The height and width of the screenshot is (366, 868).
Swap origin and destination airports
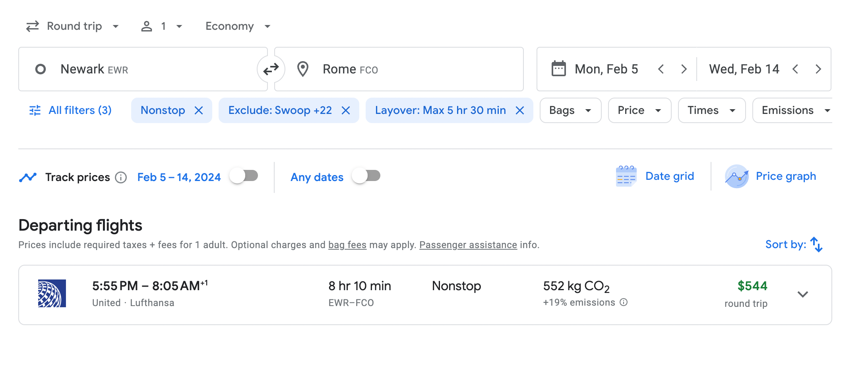pyautogui.click(x=271, y=69)
